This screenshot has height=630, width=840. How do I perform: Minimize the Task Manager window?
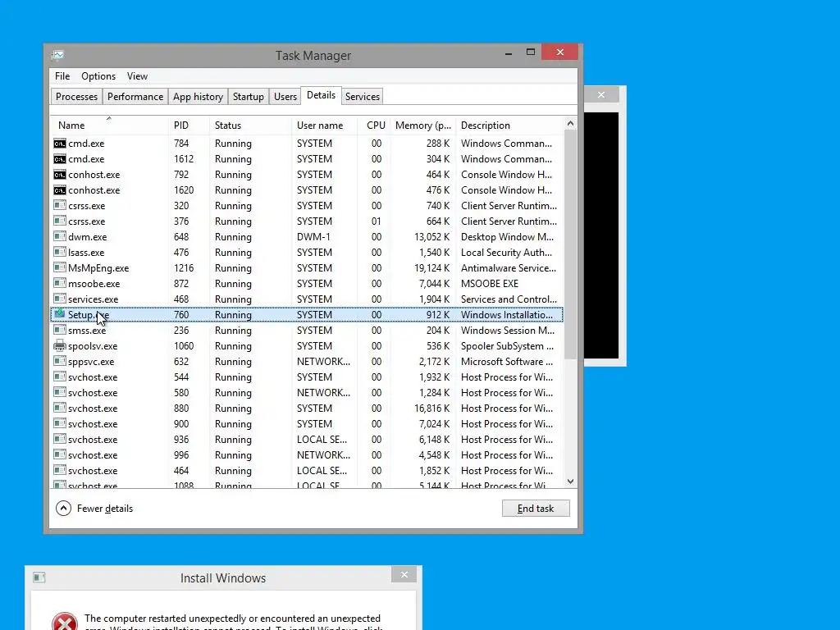click(x=509, y=52)
